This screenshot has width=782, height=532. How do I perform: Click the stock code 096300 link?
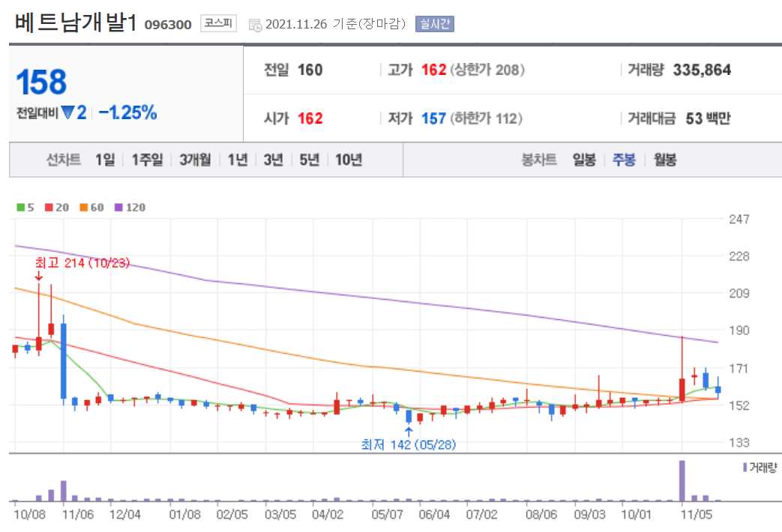pyautogui.click(x=167, y=23)
